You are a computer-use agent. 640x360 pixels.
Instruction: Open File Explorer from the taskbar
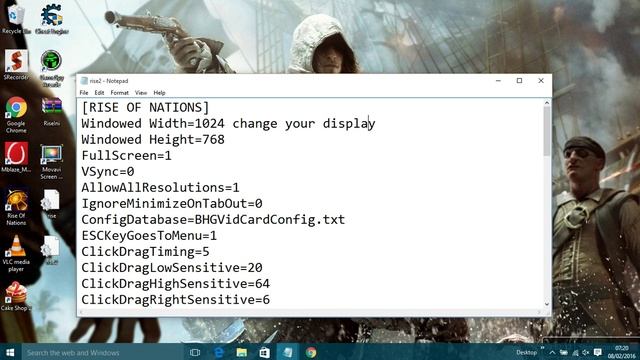[x=242, y=352]
